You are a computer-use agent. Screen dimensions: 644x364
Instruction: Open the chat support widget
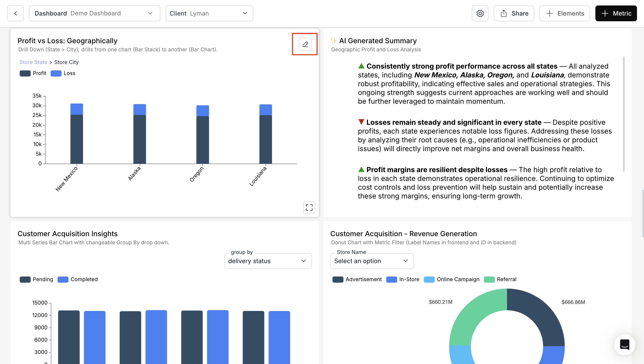[x=624, y=344]
